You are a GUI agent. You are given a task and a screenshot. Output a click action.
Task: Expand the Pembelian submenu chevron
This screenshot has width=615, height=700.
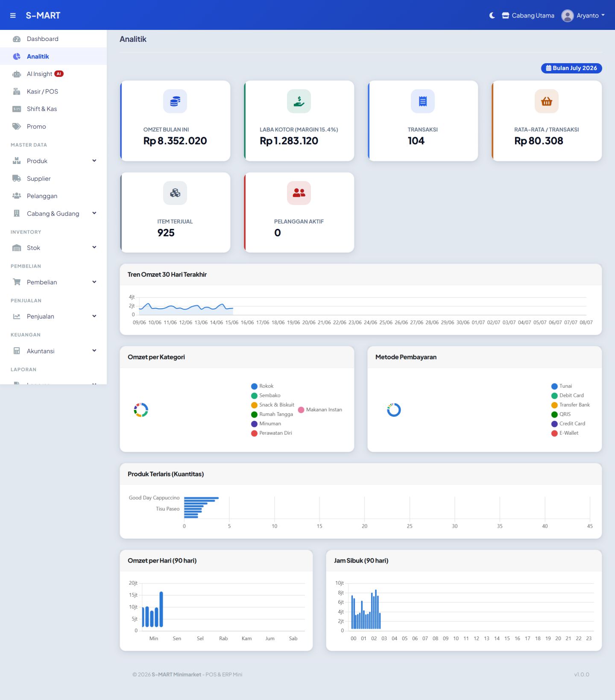click(94, 282)
